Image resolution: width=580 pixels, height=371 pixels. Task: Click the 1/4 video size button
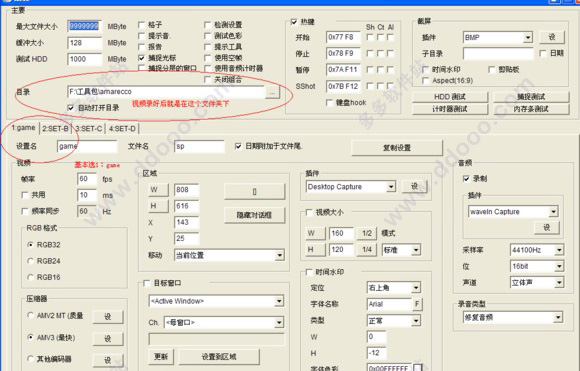tap(367, 250)
